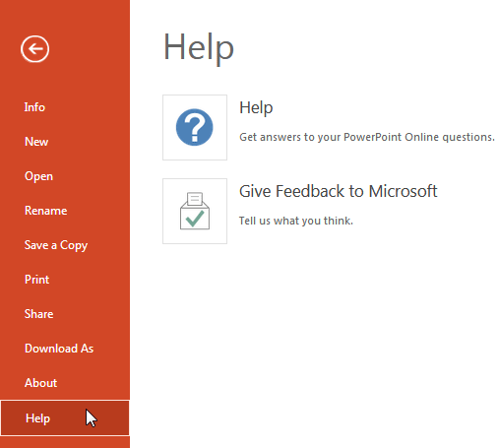Click the feedback ballot box icon

pos(195,211)
